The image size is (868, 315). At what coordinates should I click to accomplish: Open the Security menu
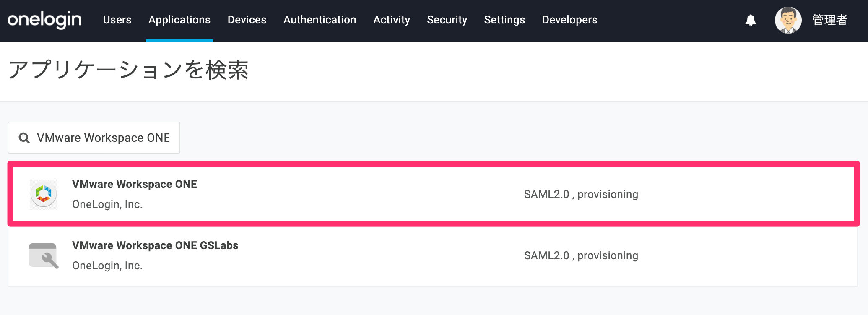coord(447,20)
